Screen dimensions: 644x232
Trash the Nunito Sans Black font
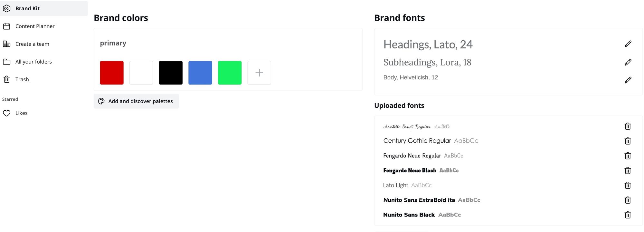pos(628,215)
